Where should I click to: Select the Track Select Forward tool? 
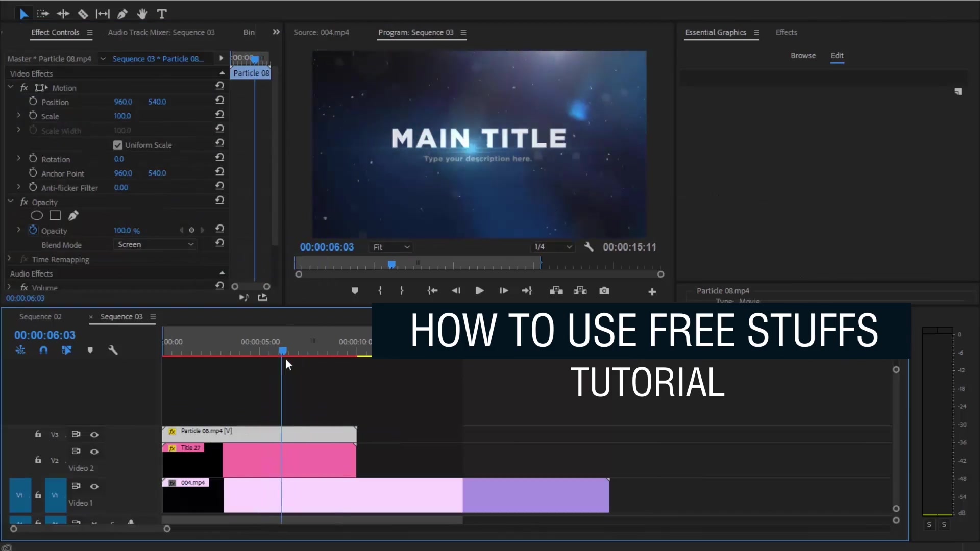(x=42, y=13)
